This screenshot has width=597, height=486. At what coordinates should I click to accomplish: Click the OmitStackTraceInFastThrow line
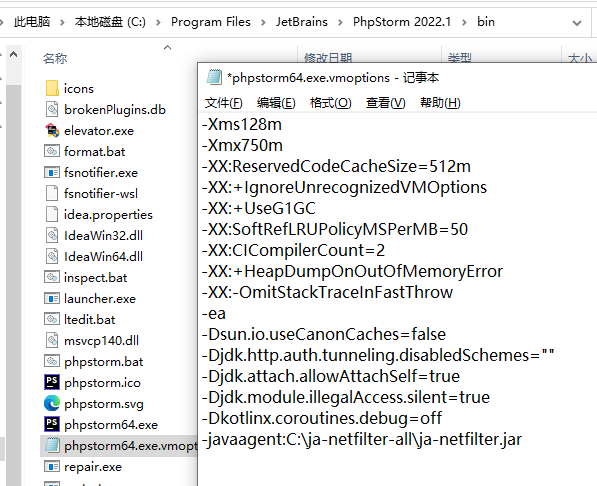point(327,293)
